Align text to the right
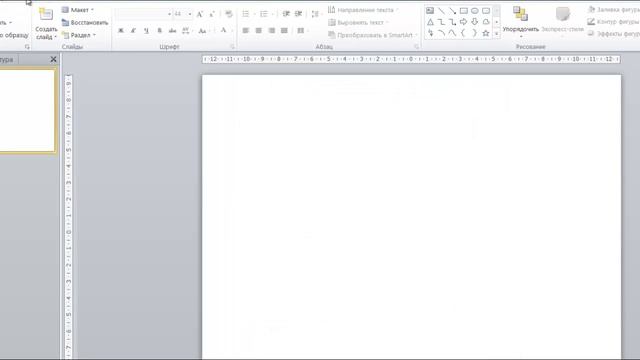 coord(271,31)
